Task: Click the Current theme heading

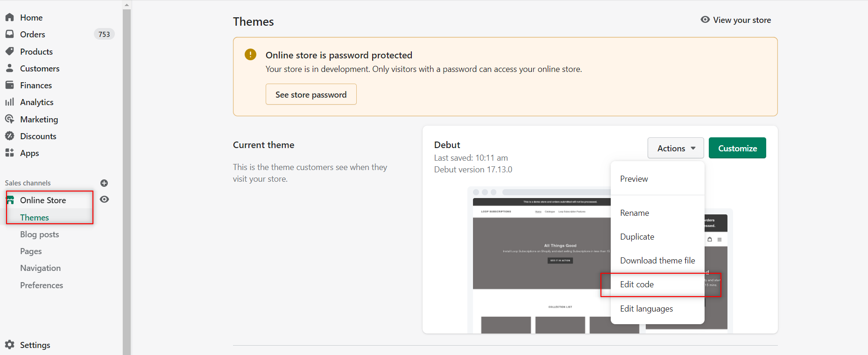Action: click(264, 145)
